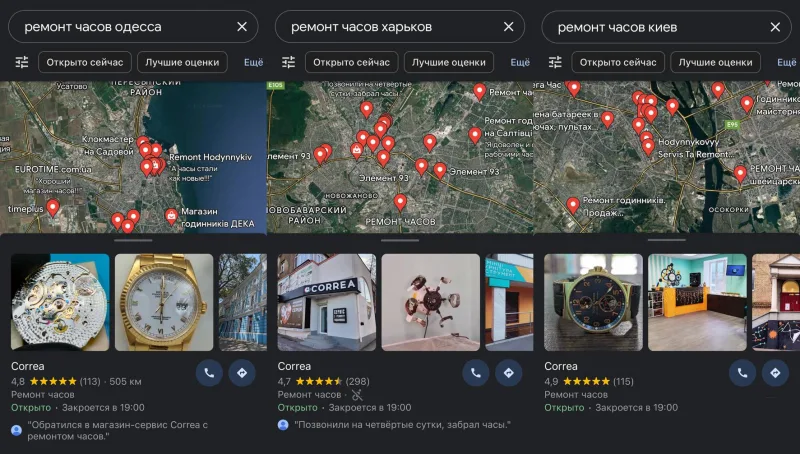Viewport: 800px width, 454px height.
Task: Select the timeplus map pin in Odessa
Action: pos(53,208)
